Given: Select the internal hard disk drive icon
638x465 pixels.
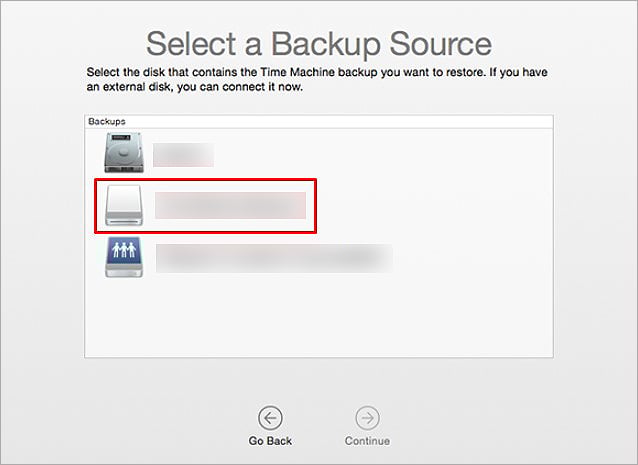Looking at the screenshot, I should [x=124, y=153].
